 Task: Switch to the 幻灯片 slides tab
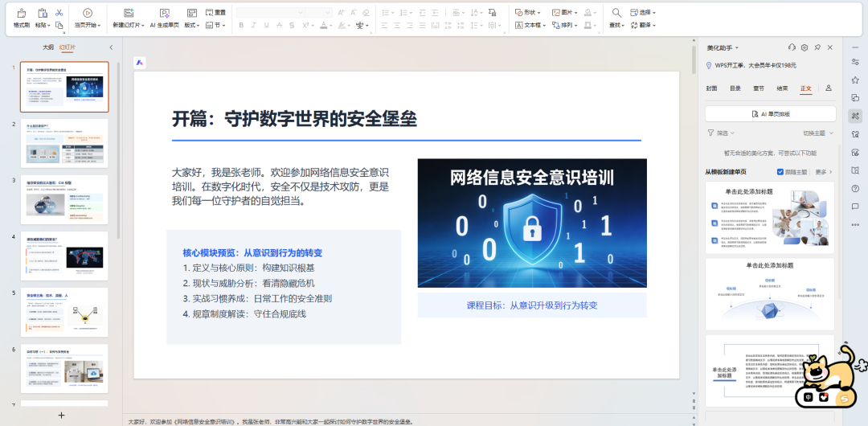(67, 47)
